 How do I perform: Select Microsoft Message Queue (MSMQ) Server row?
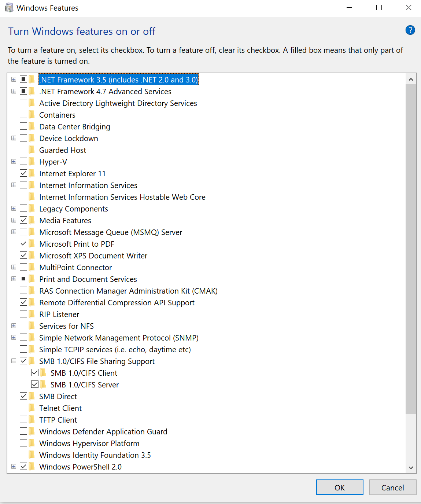tap(111, 232)
